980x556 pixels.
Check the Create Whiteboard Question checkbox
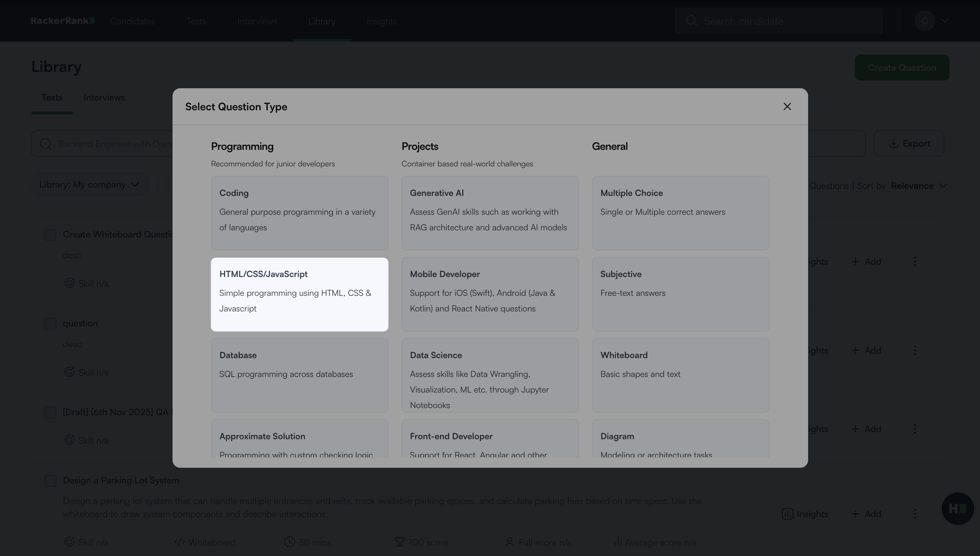50,235
